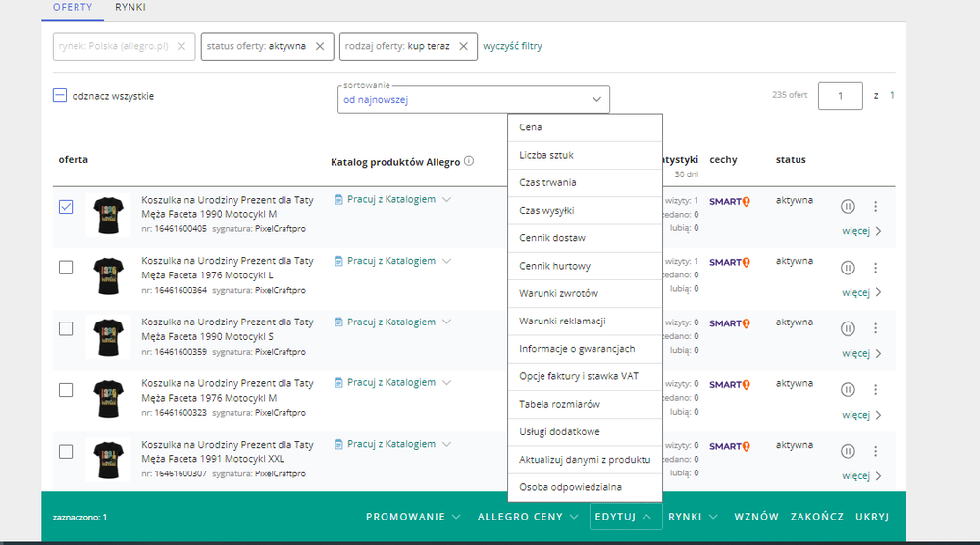Image resolution: width=980 pixels, height=545 pixels.
Task: Expand the PROMOWANIE menu in the bottom bar
Action: 412,517
